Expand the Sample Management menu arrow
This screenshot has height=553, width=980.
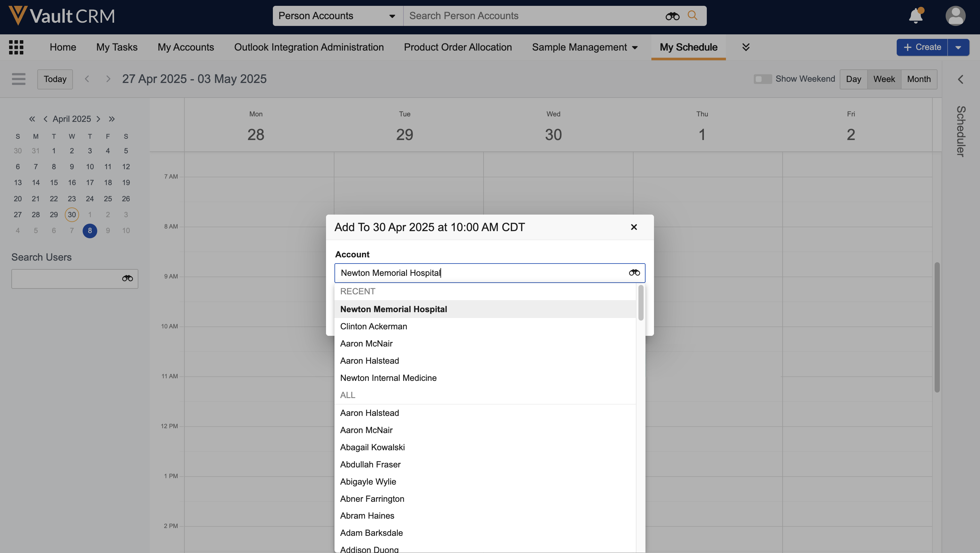point(635,48)
